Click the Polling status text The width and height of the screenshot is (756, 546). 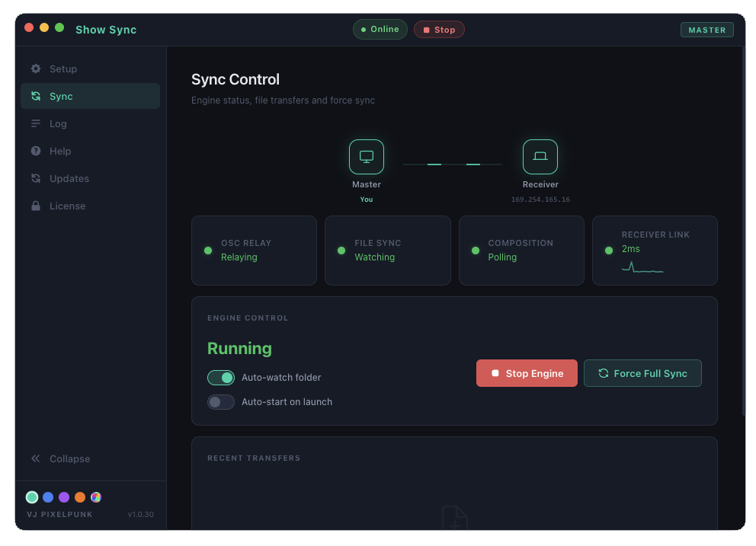pyautogui.click(x=502, y=257)
